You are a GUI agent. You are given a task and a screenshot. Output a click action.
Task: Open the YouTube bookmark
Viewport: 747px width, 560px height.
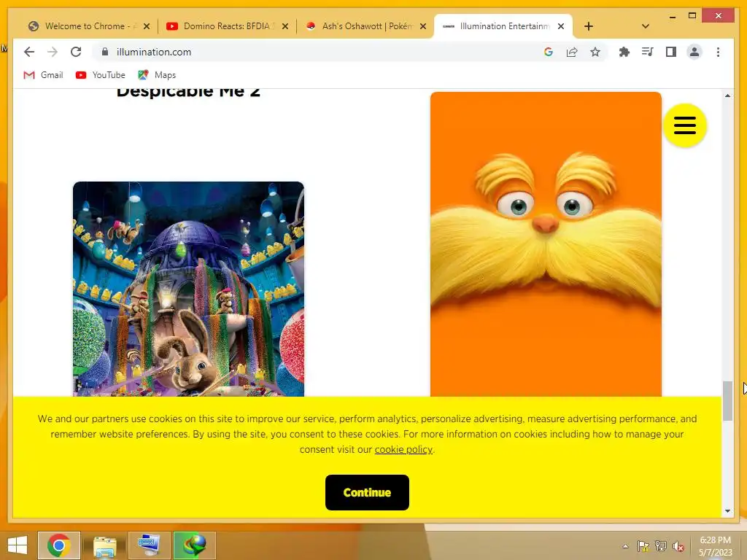pyautogui.click(x=101, y=75)
